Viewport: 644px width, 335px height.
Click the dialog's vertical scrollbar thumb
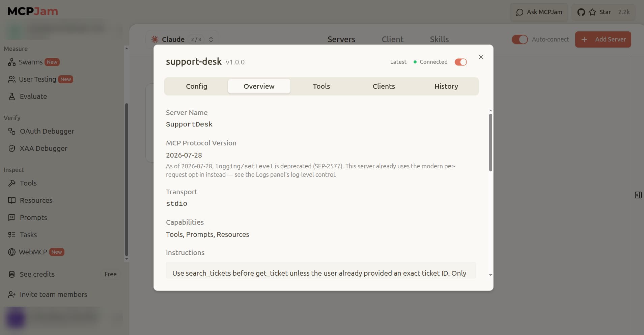(x=491, y=142)
